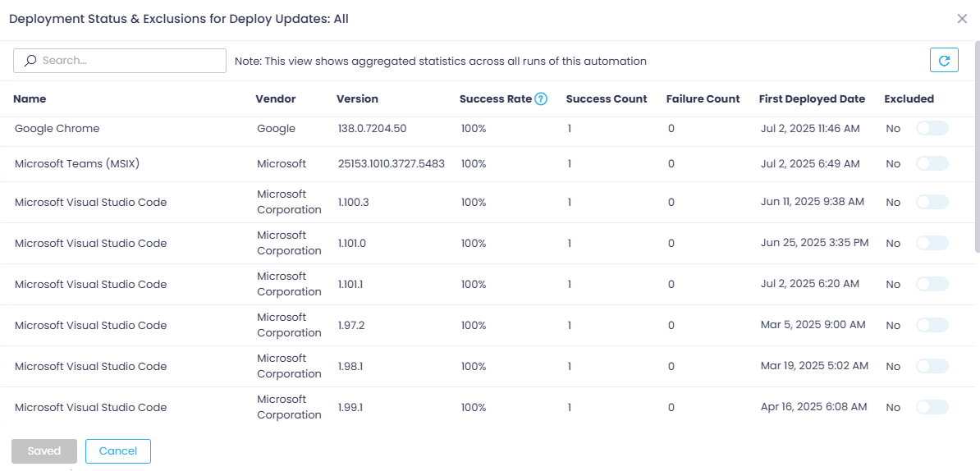This screenshot has height=471, width=980.
Task: Click the vertical scrollbar thumb
Action: [977, 147]
